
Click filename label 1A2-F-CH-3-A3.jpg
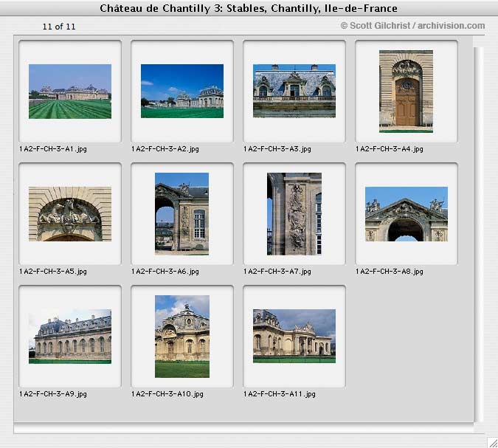[277, 149]
